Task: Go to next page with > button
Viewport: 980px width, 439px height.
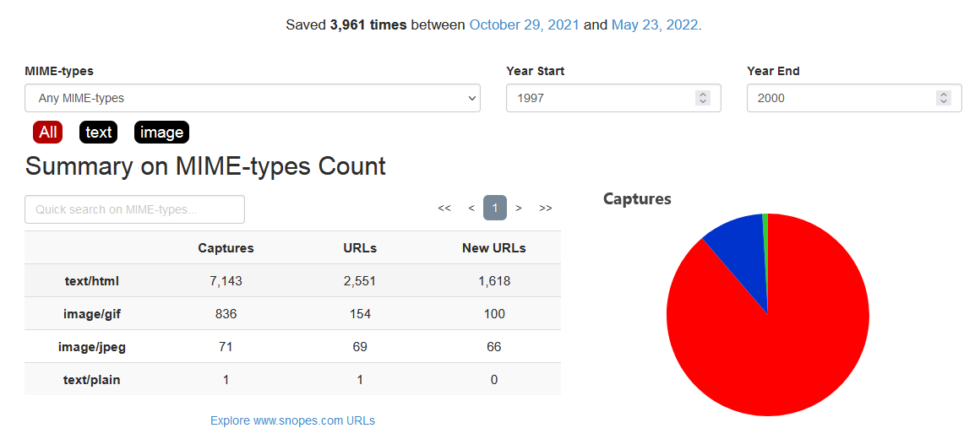Action: pos(519,208)
